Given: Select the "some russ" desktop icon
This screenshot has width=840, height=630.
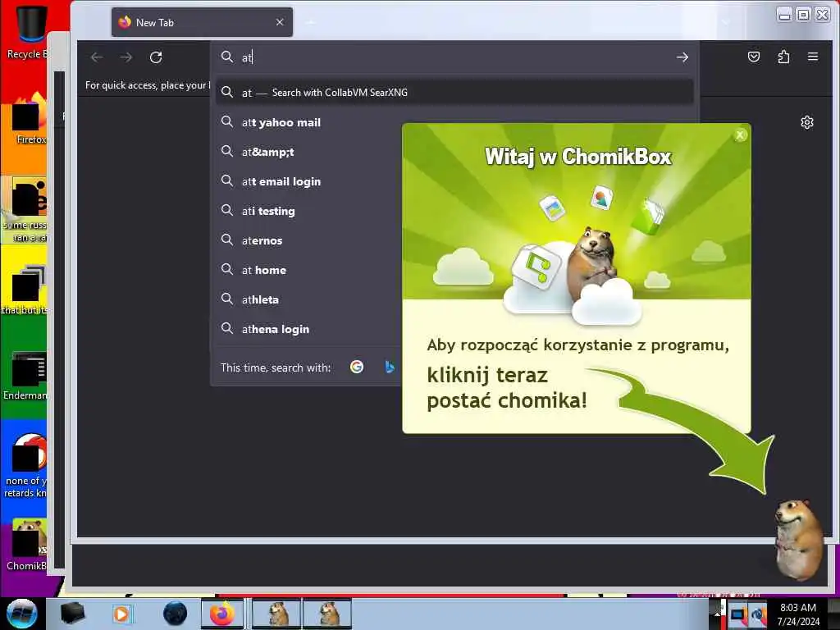Looking at the screenshot, I should tap(25, 211).
